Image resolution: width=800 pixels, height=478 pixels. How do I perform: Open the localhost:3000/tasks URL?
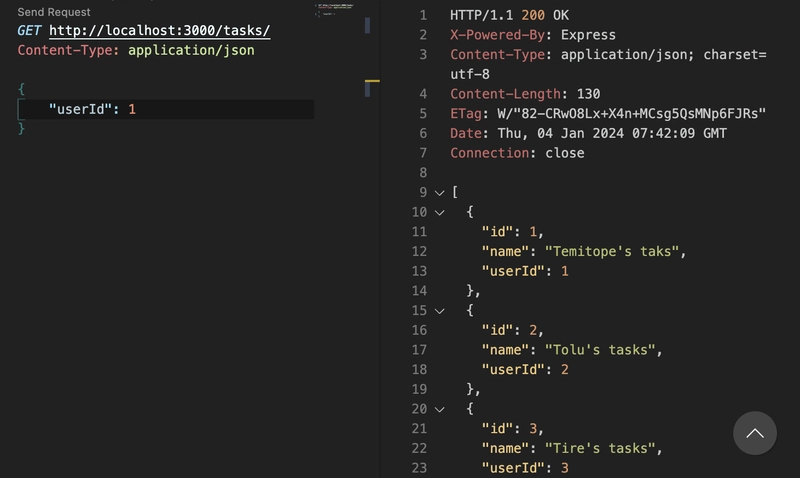click(x=159, y=31)
